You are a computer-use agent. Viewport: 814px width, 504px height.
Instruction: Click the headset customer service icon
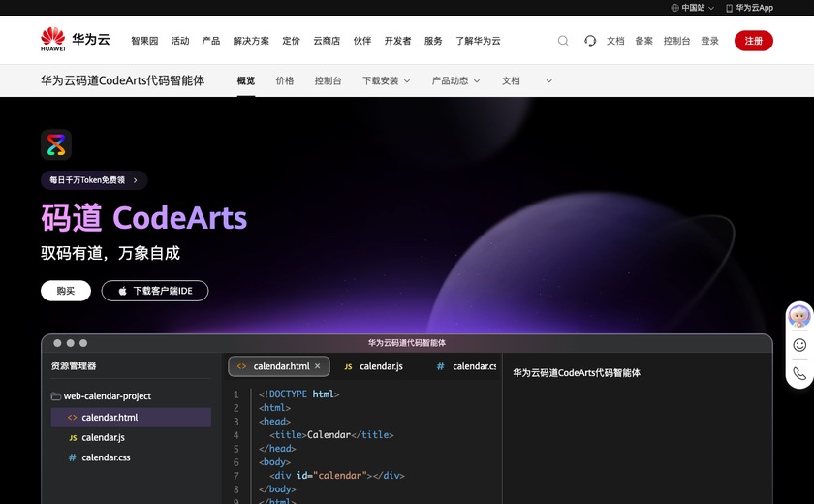coord(590,41)
